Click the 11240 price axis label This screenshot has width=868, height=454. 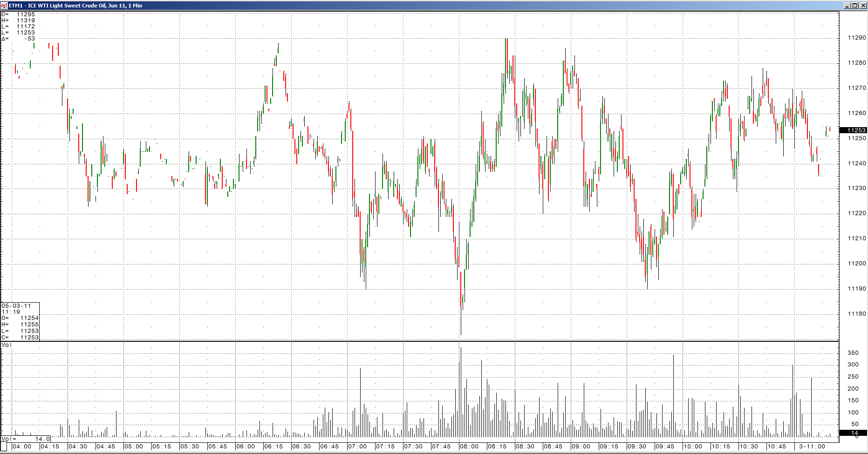point(857,163)
